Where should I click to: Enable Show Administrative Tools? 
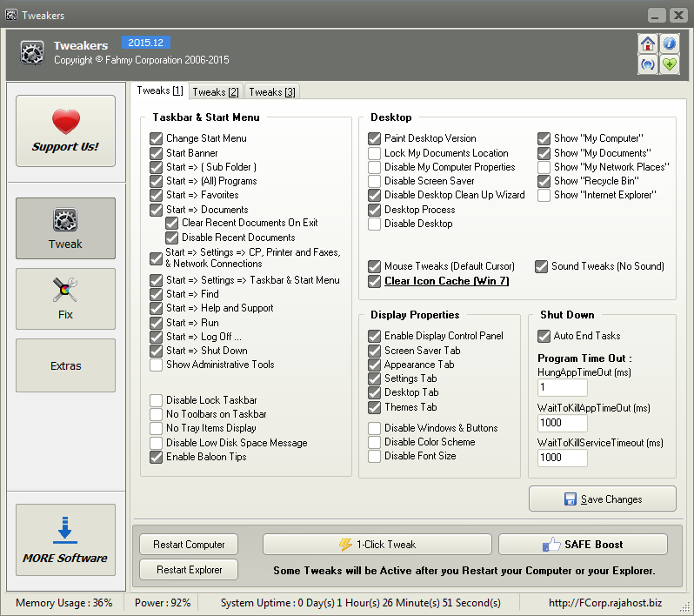156,365
